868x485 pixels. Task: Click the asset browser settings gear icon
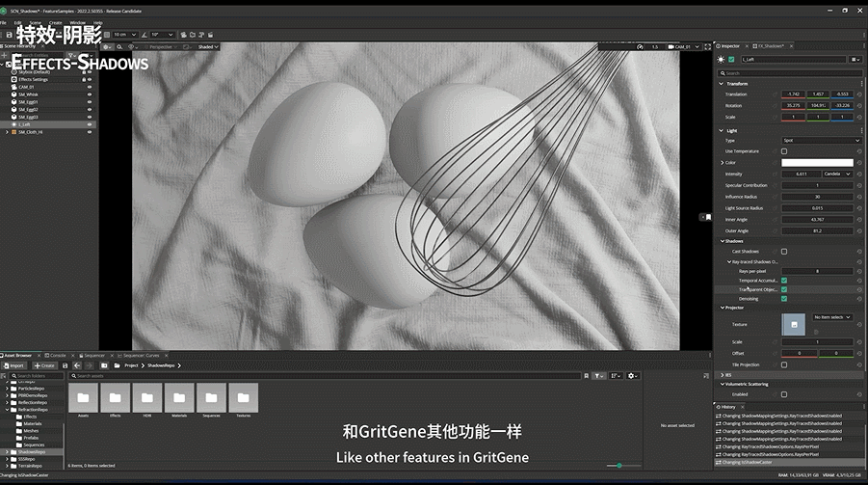(631, 376)
